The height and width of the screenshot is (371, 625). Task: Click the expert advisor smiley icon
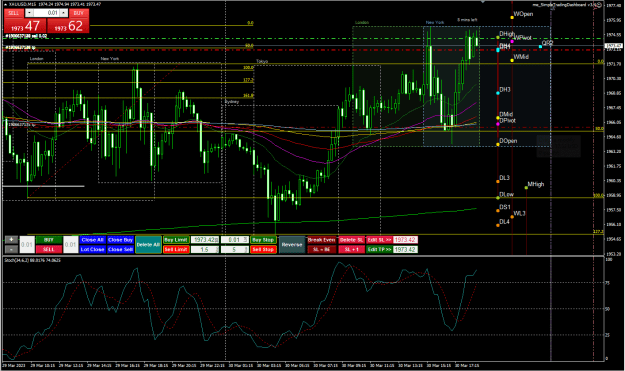click(598, 5)
